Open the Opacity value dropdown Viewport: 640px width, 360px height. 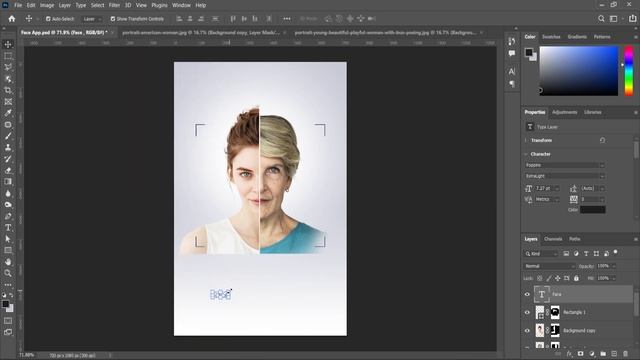(614, 266)
